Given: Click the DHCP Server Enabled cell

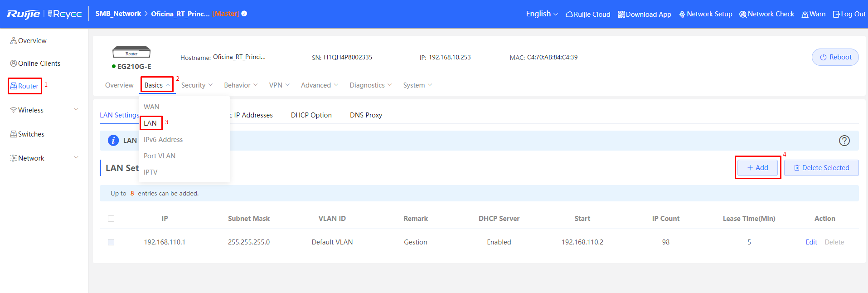Looking at the screenshot, I should (499, 242).
